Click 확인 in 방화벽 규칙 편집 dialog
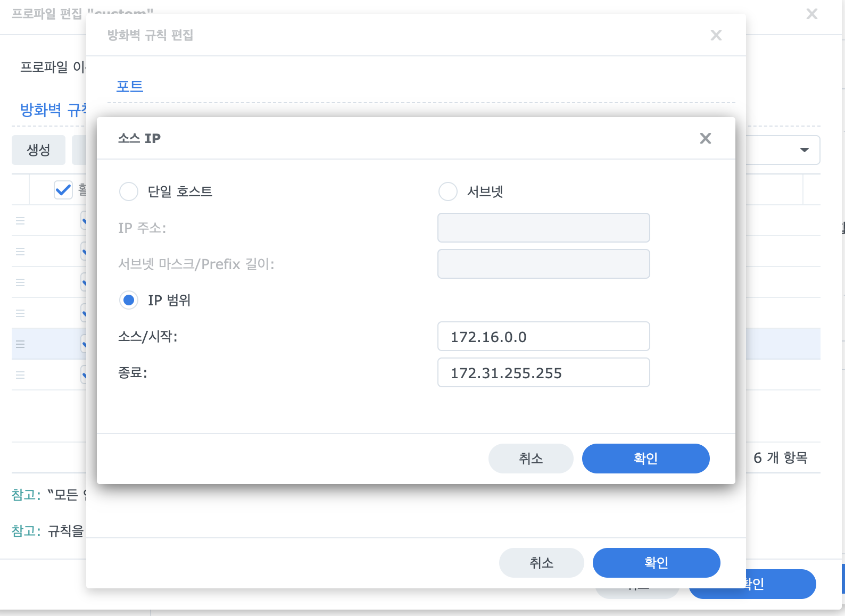This screenshot has width=845, height=616. (656, 563)
